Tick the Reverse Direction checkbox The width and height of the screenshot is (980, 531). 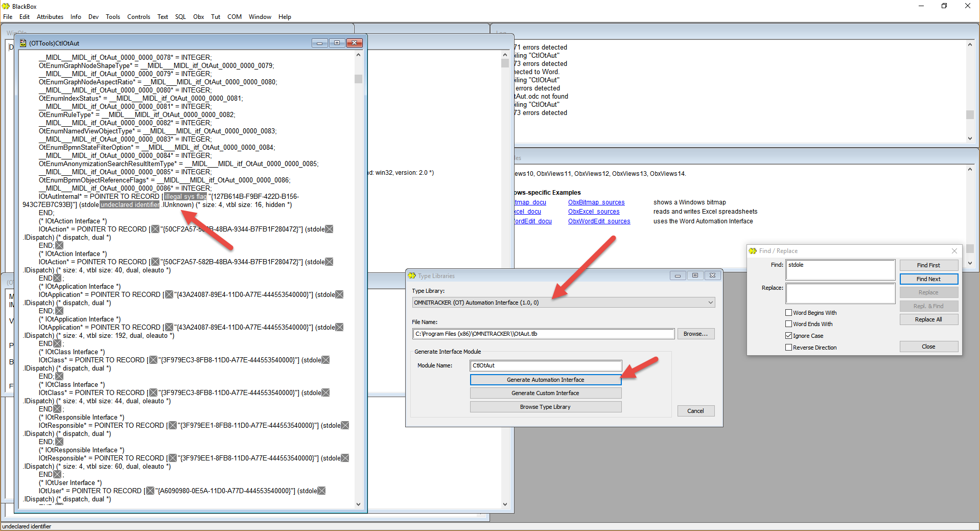click(788, 348)
